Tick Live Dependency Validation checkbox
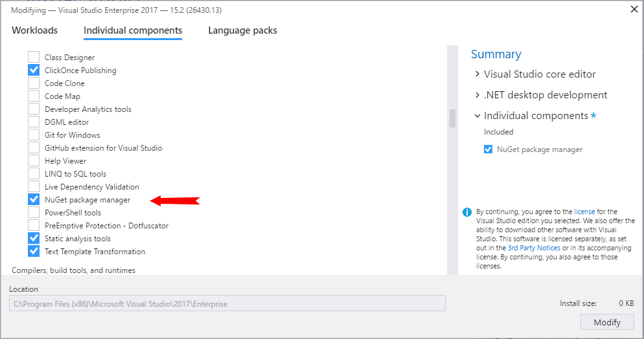The height and width of the screenshot is (339, 644). pyautogui.click(x=34, y=186)
